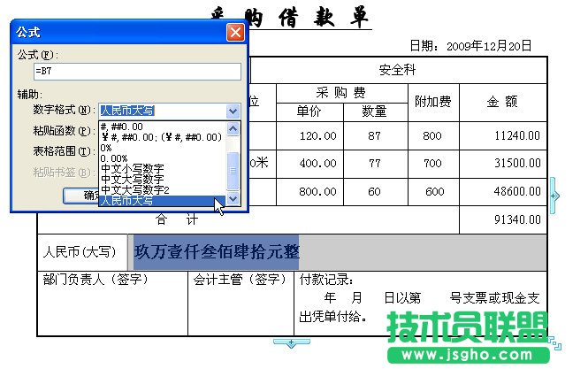Click the 采购费 header cell
Image resolution: width=588 pixels, height=369 pixels.
tap(341, 93)
